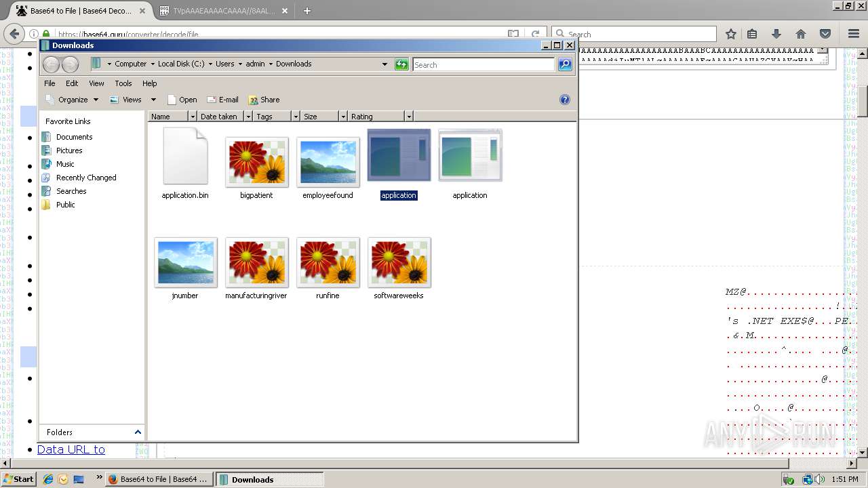Image resolution: width=868 pixels, height=488 pixels.
Task: Expand the Date taken column dropdown
Action: click(x=248, y=117)
